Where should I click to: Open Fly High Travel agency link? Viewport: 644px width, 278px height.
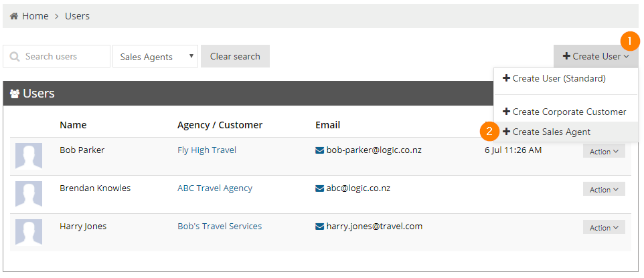207,150
